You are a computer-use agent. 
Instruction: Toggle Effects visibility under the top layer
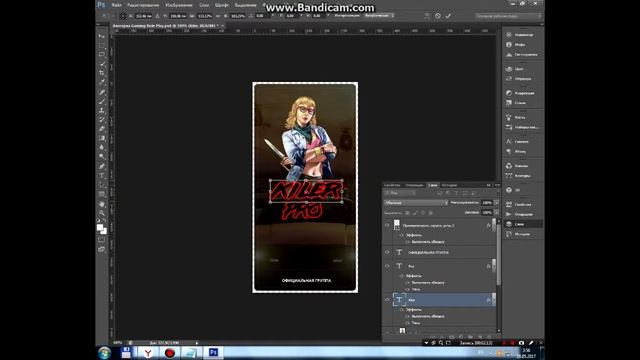pos(402,235)
